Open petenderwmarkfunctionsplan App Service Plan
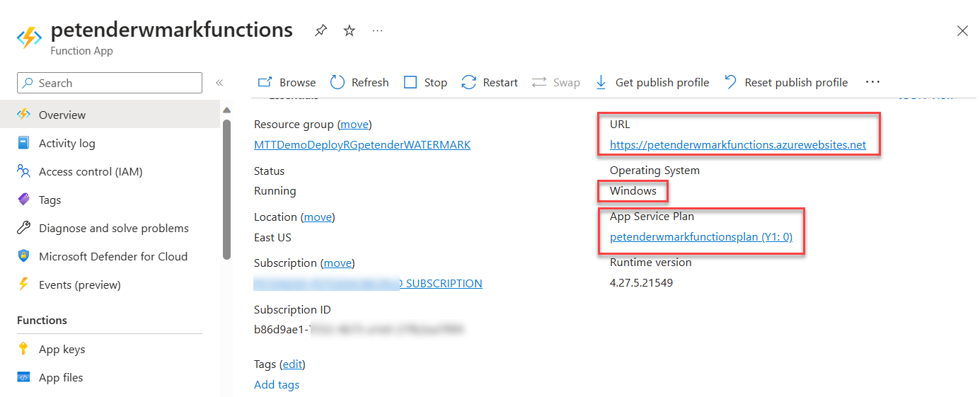This screenshot has width=980, height=397. [x=701, y=237]
